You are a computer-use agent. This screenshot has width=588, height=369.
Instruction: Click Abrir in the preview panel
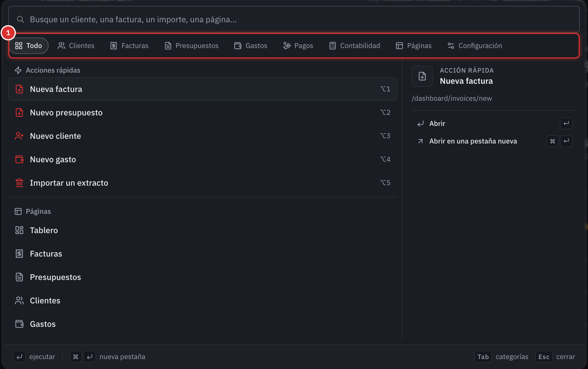(495, 124)
